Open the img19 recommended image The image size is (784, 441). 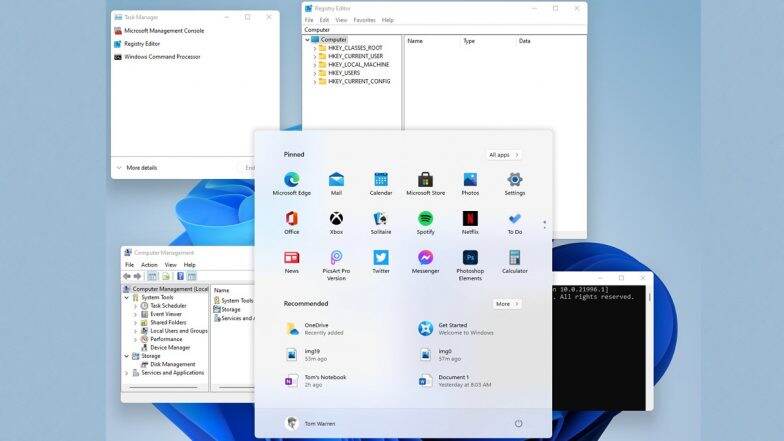click(306, 354)
